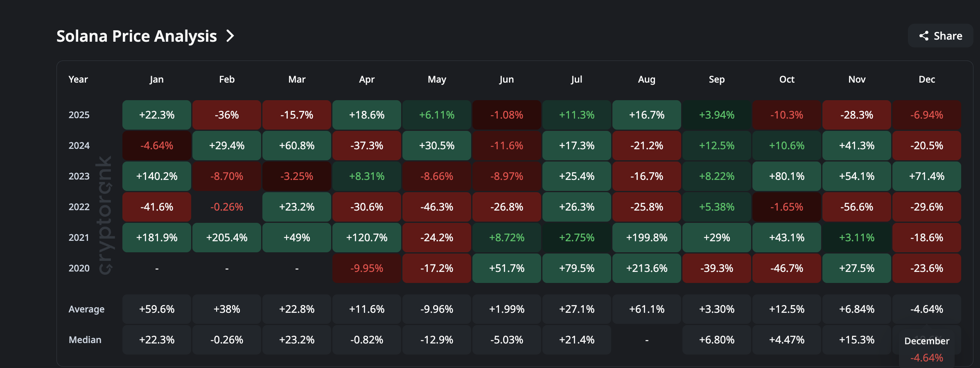Click the Solana Price Analysis heading
980x368 pixels.
(x=136, y=36)
